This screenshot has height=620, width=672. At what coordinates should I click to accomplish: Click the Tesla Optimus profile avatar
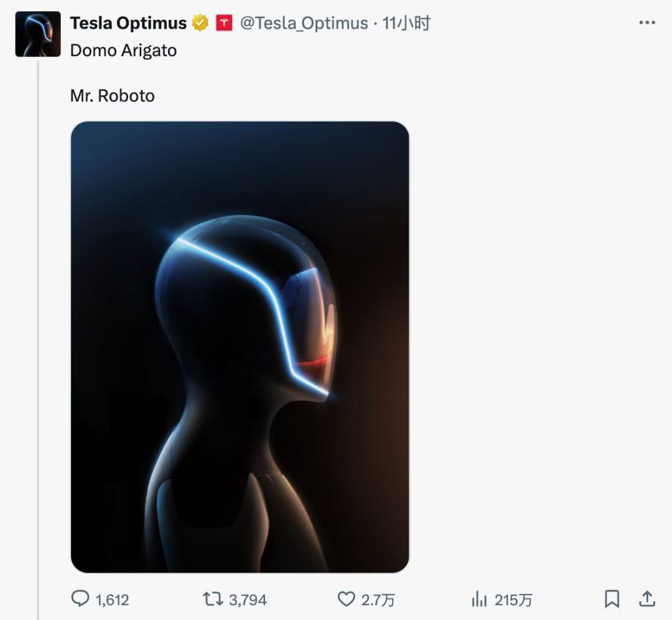tap(38, 34)
